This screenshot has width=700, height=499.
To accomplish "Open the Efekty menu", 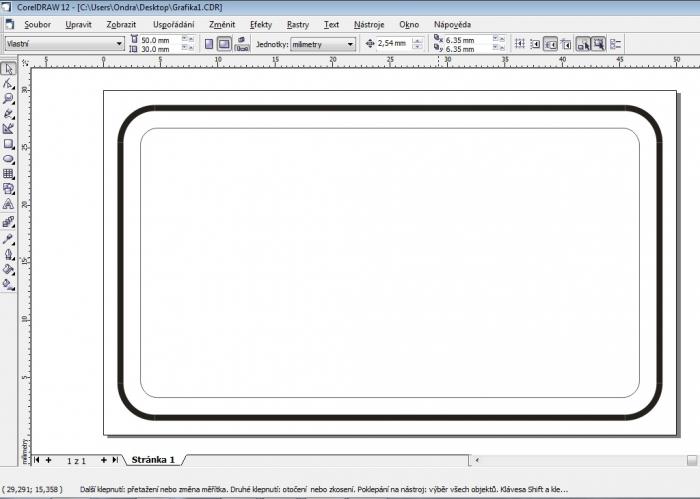I will click(x=260, y=24).
